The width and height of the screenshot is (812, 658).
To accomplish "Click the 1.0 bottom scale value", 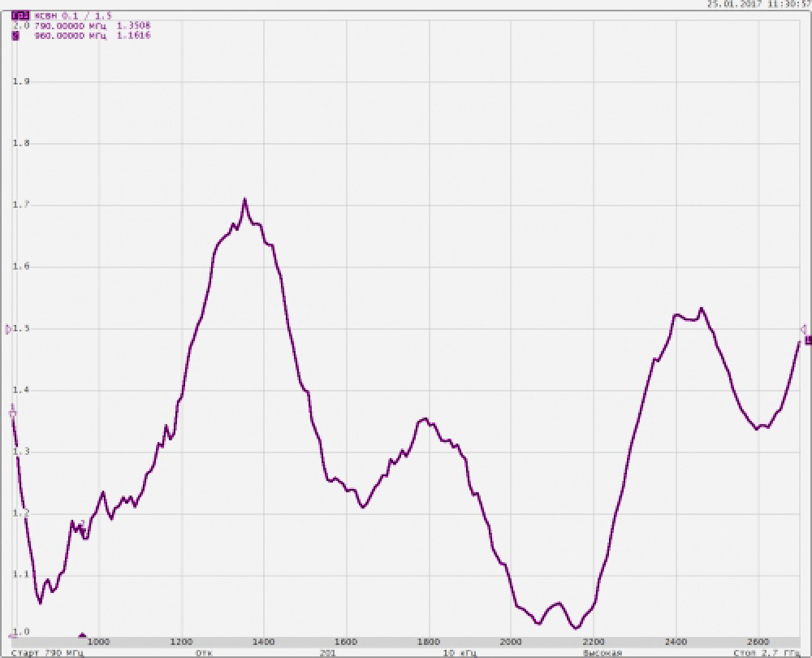I will [21, 631].
